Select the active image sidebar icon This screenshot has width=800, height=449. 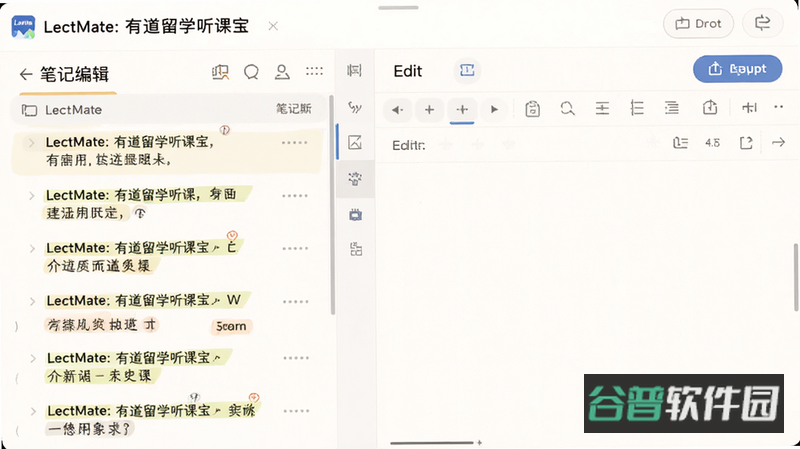[x=355, y=142]
